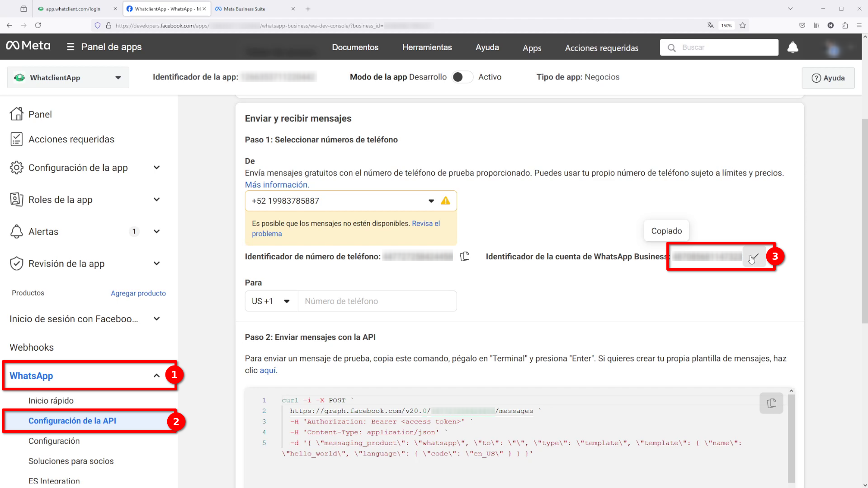Click the tracking protection shield icon
The image size is (868, 488).
98,25
